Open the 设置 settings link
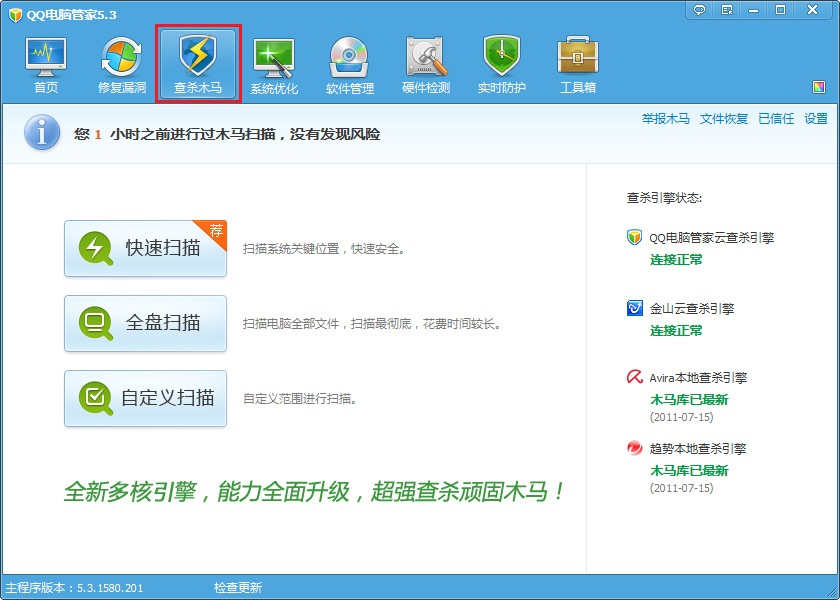This screenshot has width=840, height=600. 815,119
